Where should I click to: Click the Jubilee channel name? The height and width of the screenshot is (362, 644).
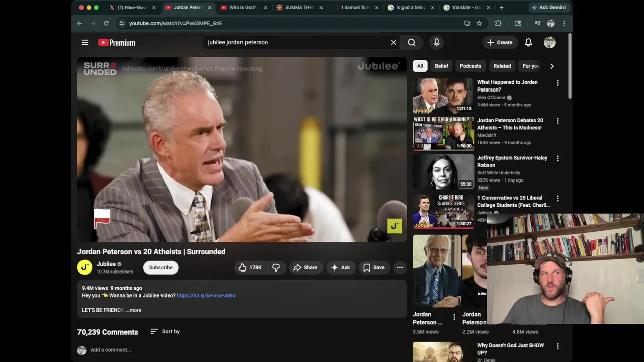point(106,264)
